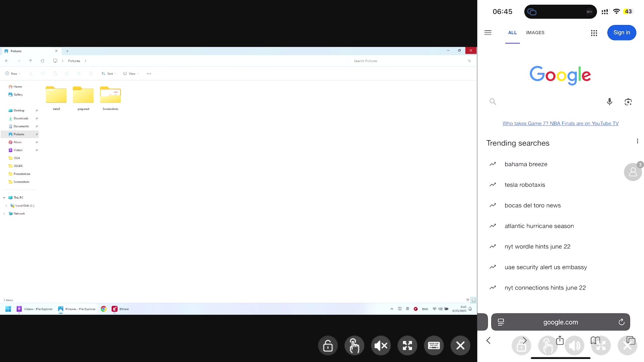Select Downloads in the navigation pane
The height and width of the screenshot is (362, 644).
[21, 118]
